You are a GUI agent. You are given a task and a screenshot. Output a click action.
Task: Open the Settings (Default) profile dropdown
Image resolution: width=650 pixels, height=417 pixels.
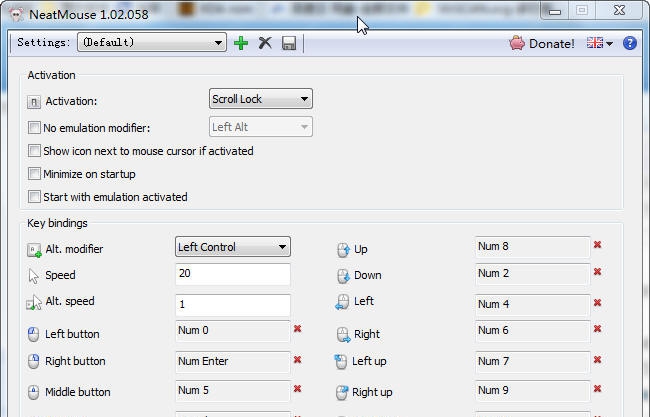click(152, 42)
